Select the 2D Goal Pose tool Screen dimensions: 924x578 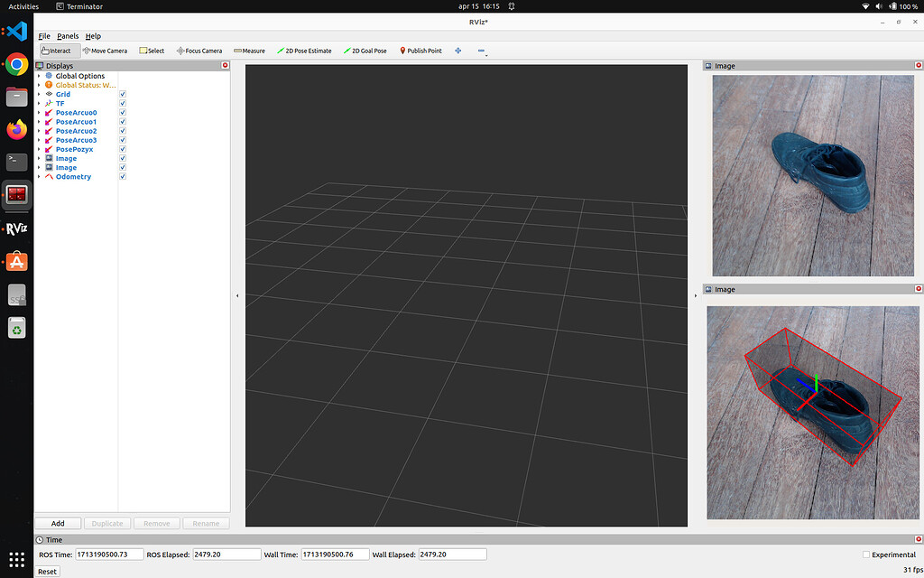coord(365,51)
